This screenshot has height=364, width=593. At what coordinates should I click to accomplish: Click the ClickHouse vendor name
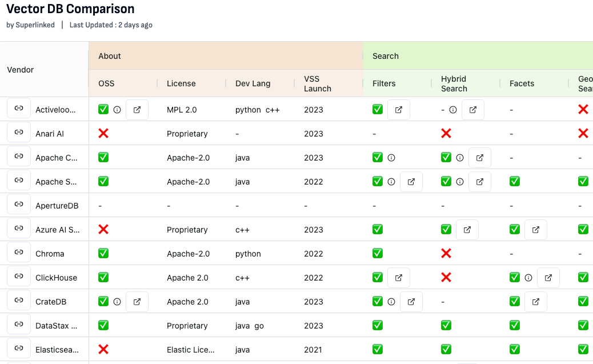[57, 278]
